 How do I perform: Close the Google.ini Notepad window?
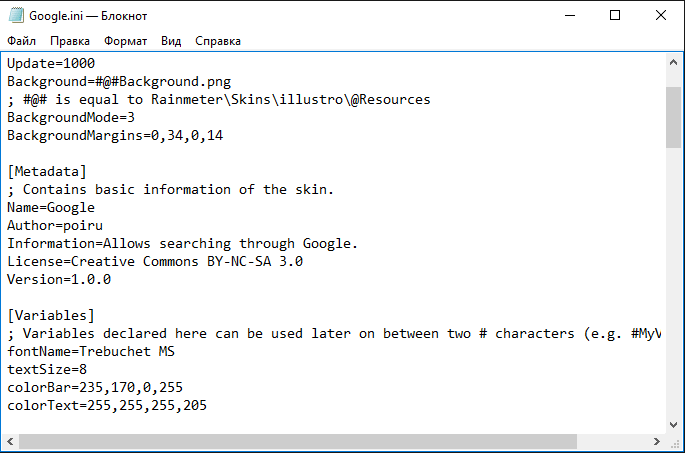pyautogui.click(x=661, y=15)
